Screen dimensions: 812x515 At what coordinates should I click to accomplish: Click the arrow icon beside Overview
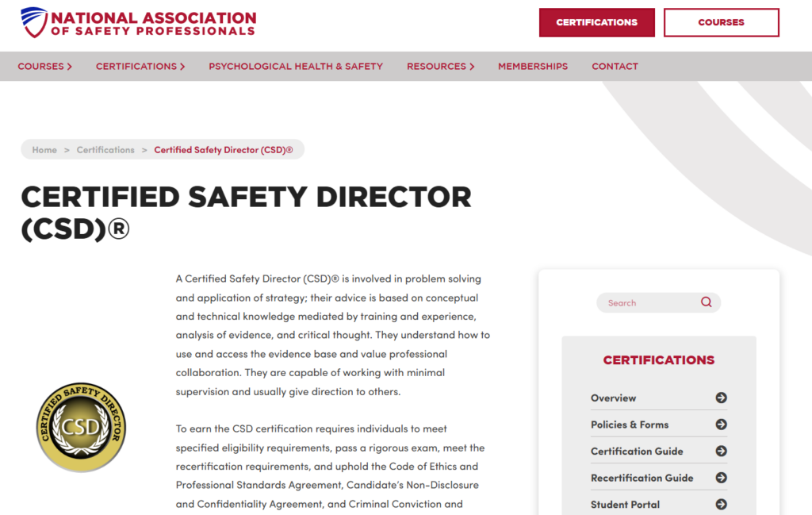[722, 398]
